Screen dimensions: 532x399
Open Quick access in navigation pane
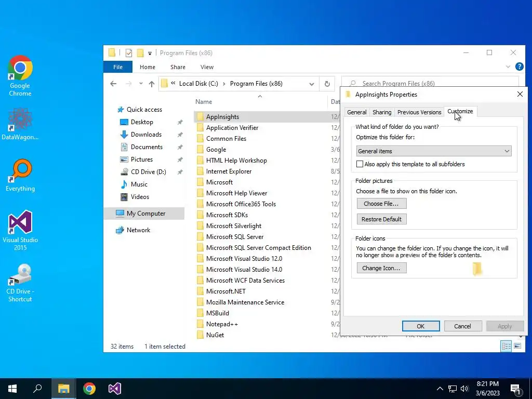(144, 110)
